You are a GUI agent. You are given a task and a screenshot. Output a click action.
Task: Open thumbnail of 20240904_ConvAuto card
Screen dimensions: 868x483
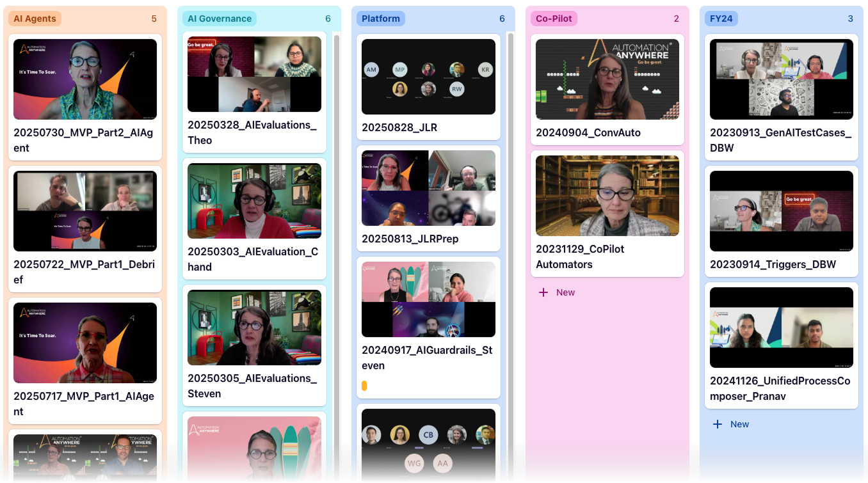(607, 79)
